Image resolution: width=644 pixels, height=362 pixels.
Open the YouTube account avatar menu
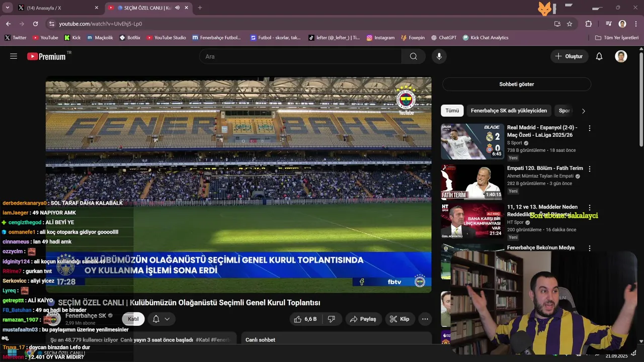(621, 56)
